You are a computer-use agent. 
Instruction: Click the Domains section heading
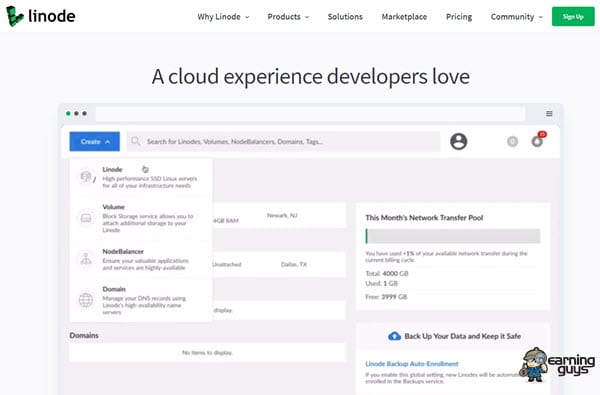[84, 335]
